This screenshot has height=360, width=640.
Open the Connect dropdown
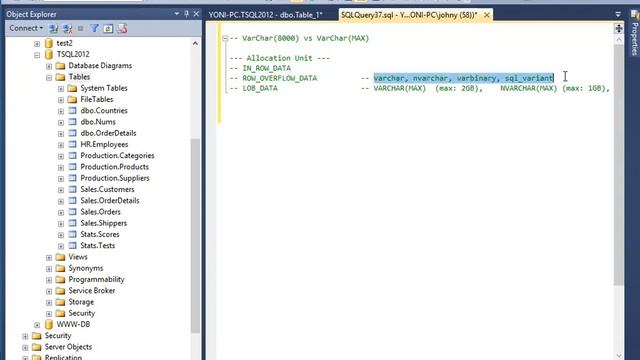point(26,28)
